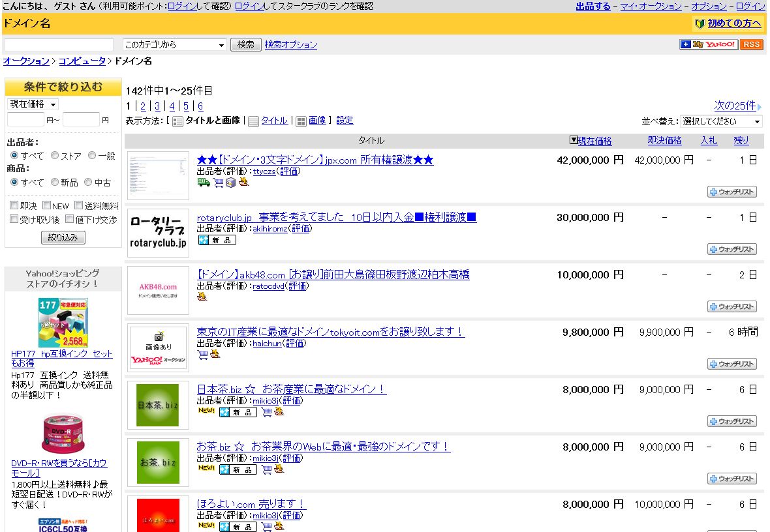The image size is (770, 532).
Task: Open the HP177 ink ad thumbnail
Action: click(x=63, y=323)
